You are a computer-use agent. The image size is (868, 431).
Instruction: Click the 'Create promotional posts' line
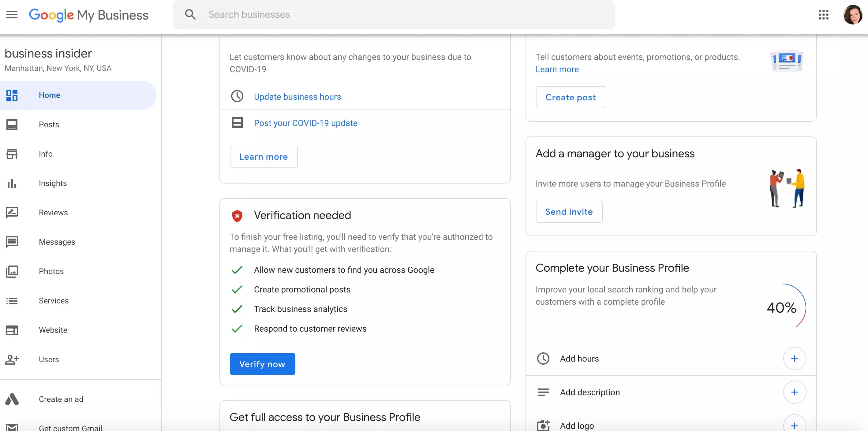(302, 290)
